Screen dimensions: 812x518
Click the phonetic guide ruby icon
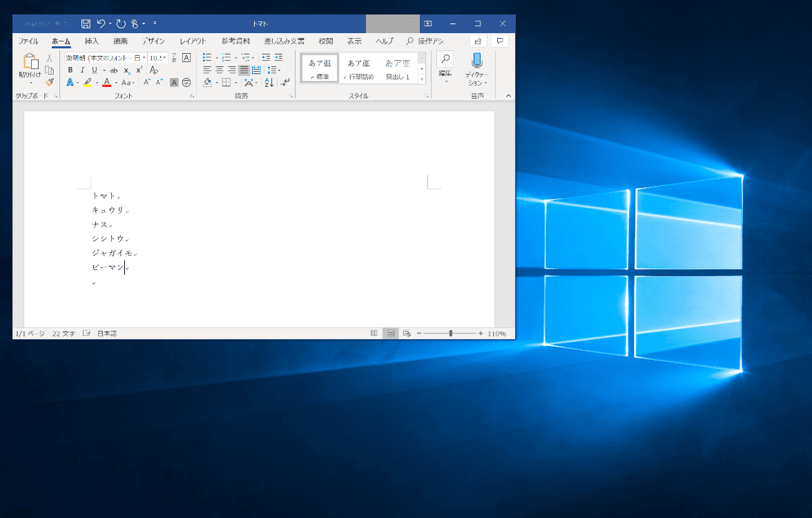[174, 58]
